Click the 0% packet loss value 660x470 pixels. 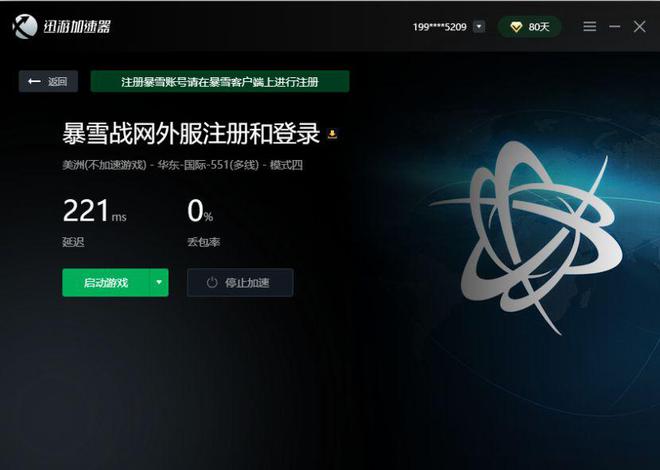pyautogui.click(x=200, y=210)
